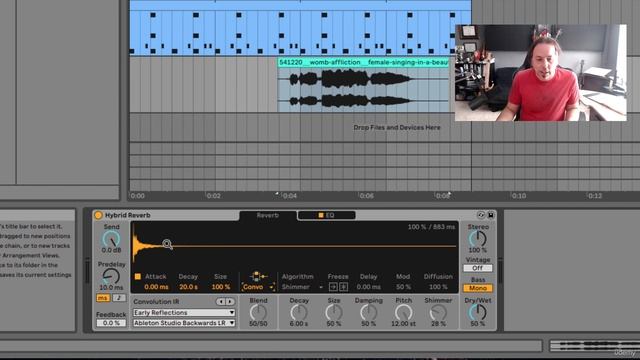Image resolution: width=640 pixels, height=360 pixels.
Task: Toggle the EQ enable square
Action: coord(321,215)
